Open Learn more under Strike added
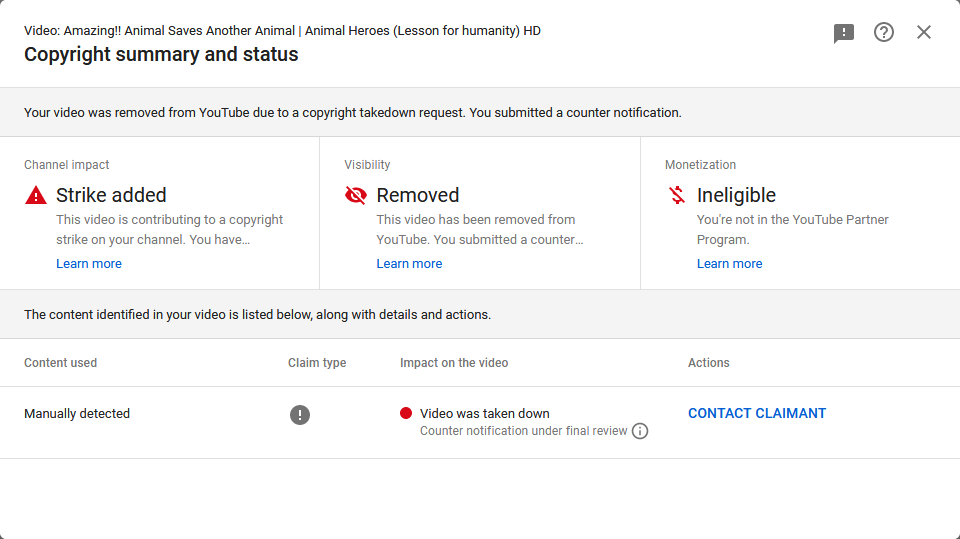The height and width of the screenshot is (539, 960). coord(89,263)
